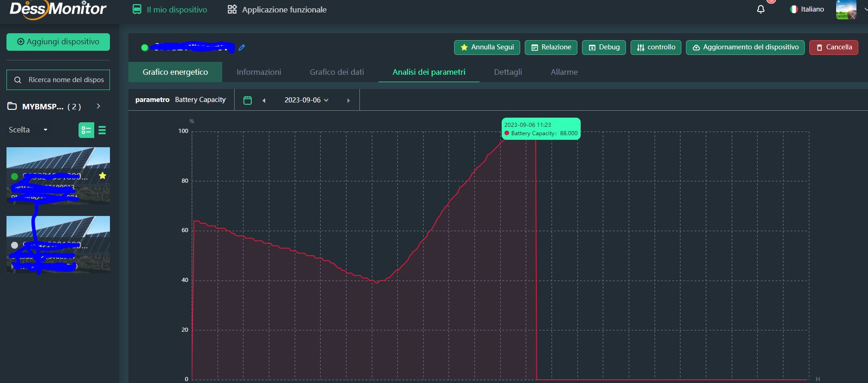Open Applicazione funzionale menu
Screen dimensions: 868x383
coord(277,10)
